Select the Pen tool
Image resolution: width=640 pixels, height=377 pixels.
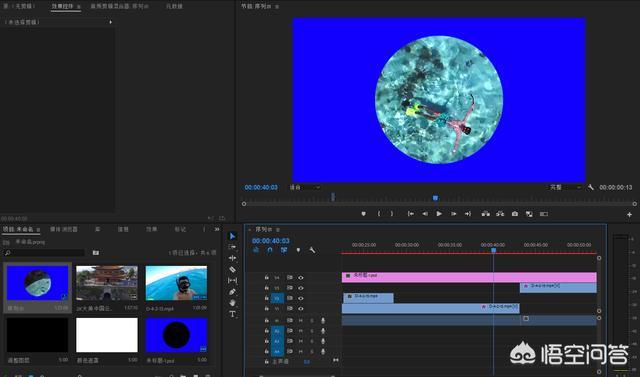click(x=232, y=292)
